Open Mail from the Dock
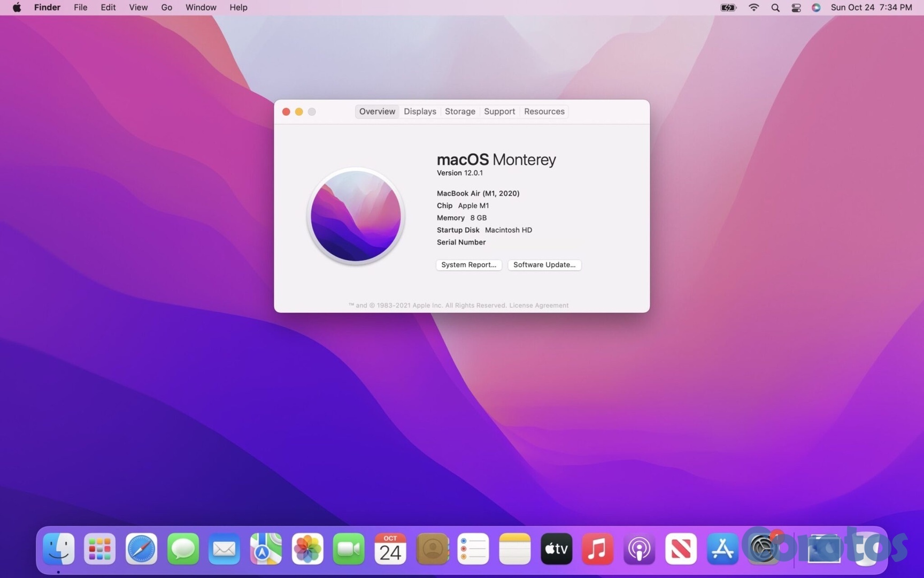This screenshot has width=924, height=578. pyautogui.click(x=224, y=549)
